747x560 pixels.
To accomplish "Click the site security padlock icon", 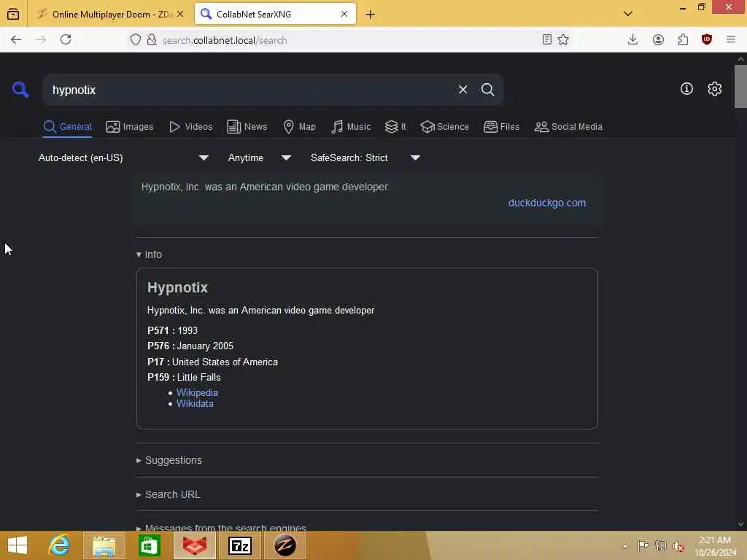I will 152,40.
